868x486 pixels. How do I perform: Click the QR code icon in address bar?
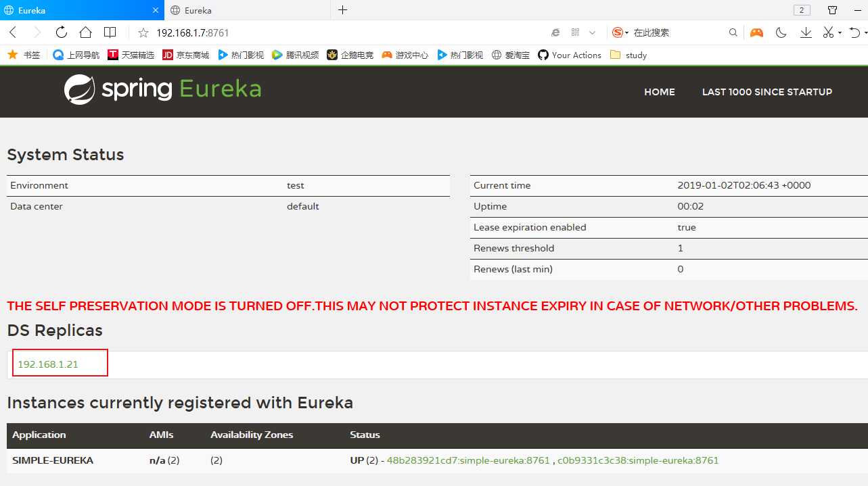tap(575, 32)
